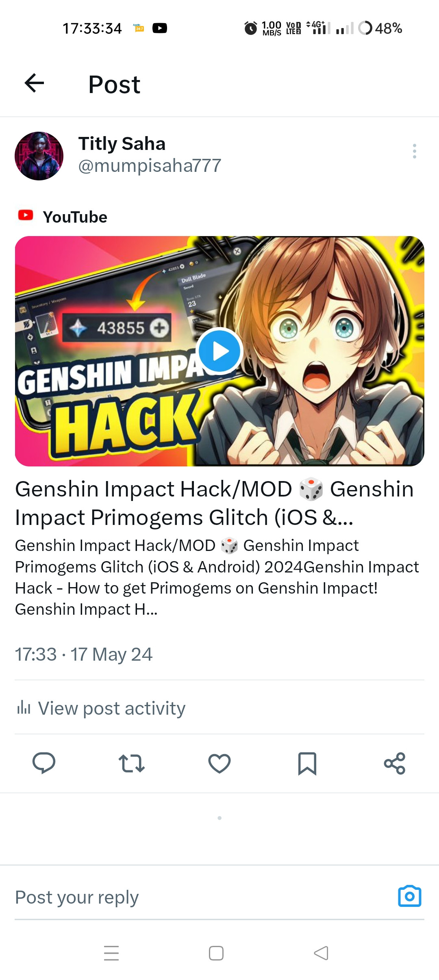Image resolution: width=439 pixels, height=980 pixels.
Task: Tap the Android back triangle button
Action: coord(321,953)
